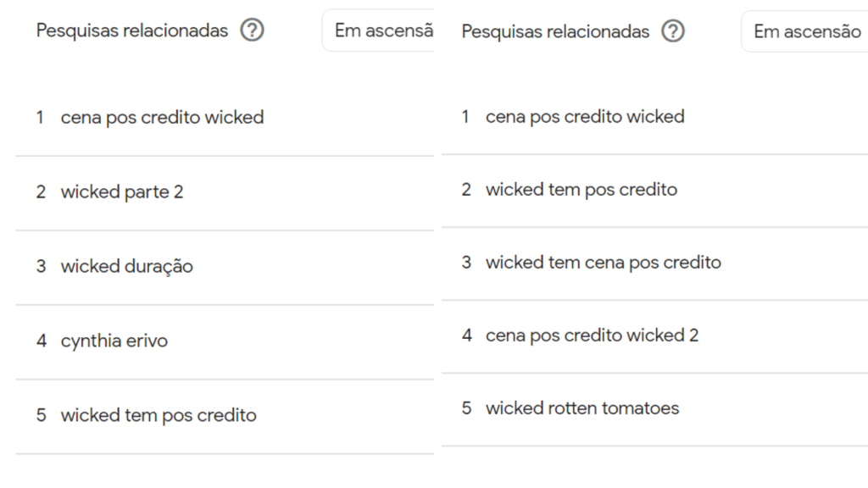Click the right "Pesquisas relacionadas" heading
This screenshot has height=488, width=868.
[555, 31]
